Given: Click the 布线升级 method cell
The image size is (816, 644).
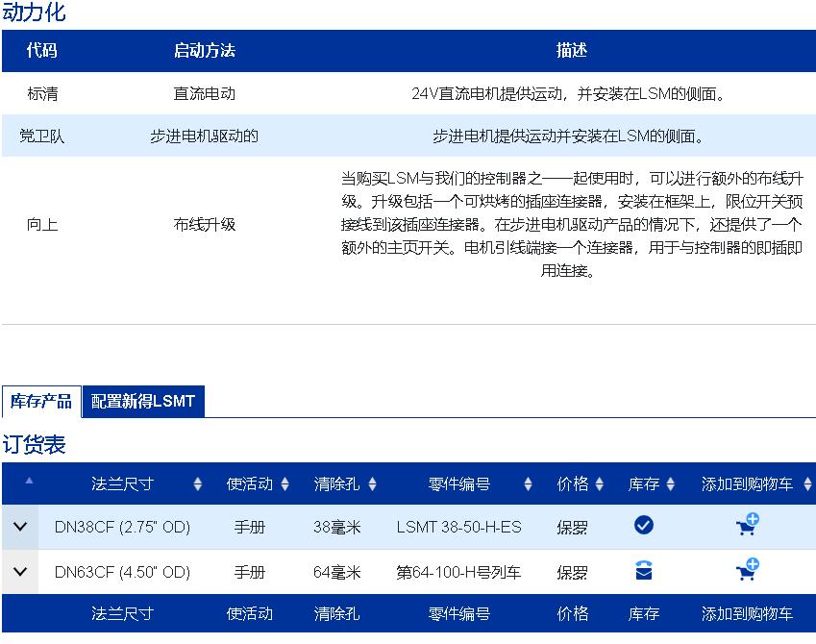Looking at the screenshot, I should [204, 224].
